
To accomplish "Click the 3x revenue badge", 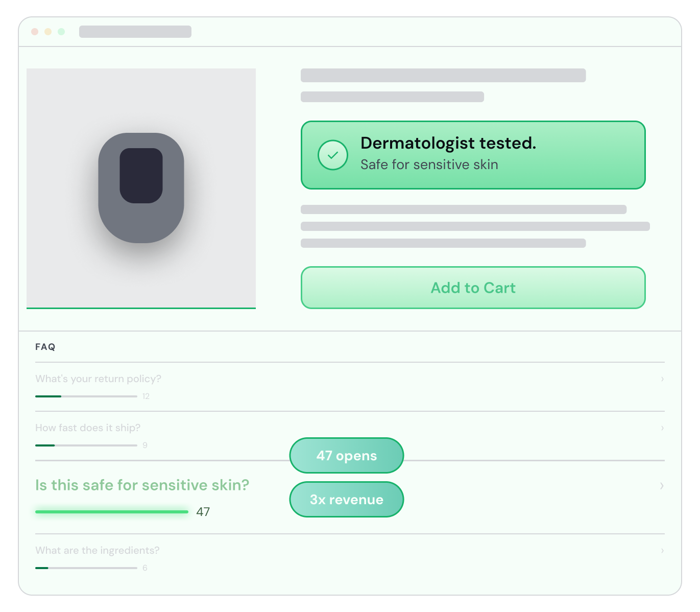I will pyautogui.click(x=347, y=500).
